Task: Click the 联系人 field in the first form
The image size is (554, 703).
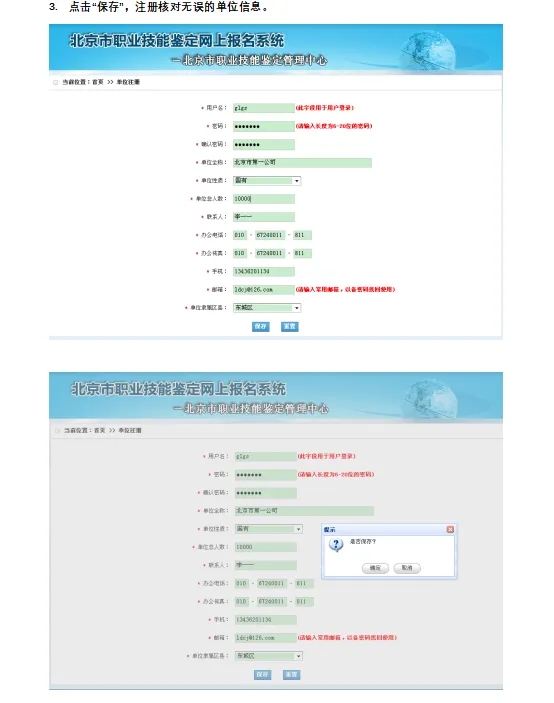Action: click(264, 217)
